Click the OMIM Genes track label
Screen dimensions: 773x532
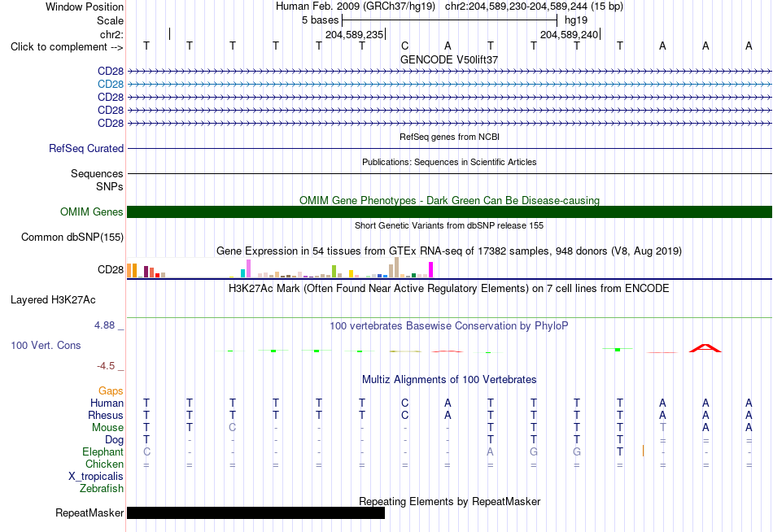pyautogui.click(x=91, y=212)
